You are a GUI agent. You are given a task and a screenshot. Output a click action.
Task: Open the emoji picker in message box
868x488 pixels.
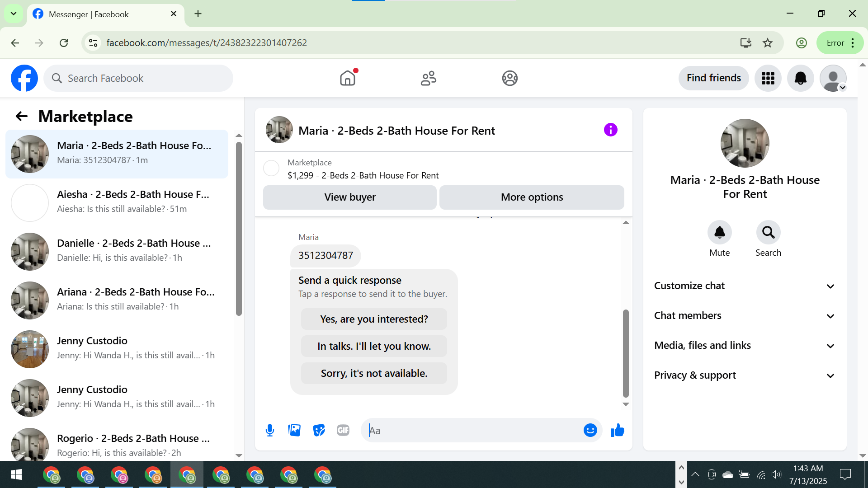point(590,430)
